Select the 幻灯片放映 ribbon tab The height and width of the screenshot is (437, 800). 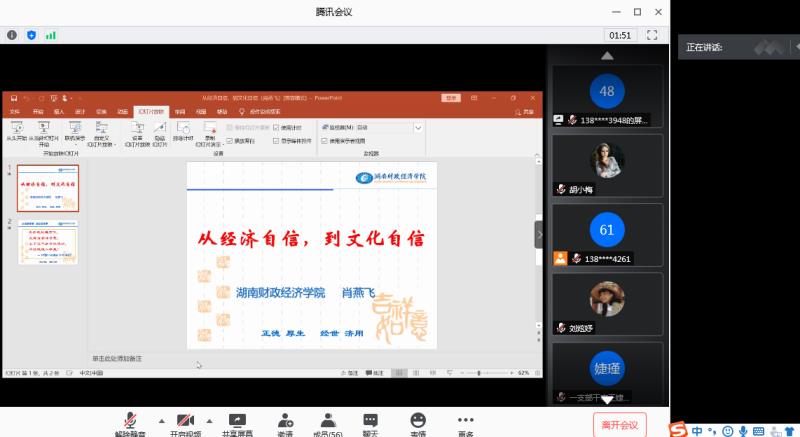click(151, 112)
